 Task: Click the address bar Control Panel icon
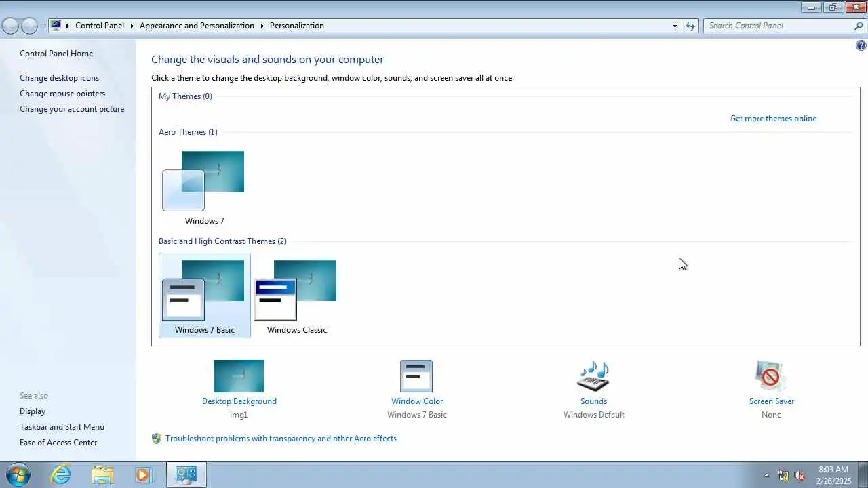point(56,26)
